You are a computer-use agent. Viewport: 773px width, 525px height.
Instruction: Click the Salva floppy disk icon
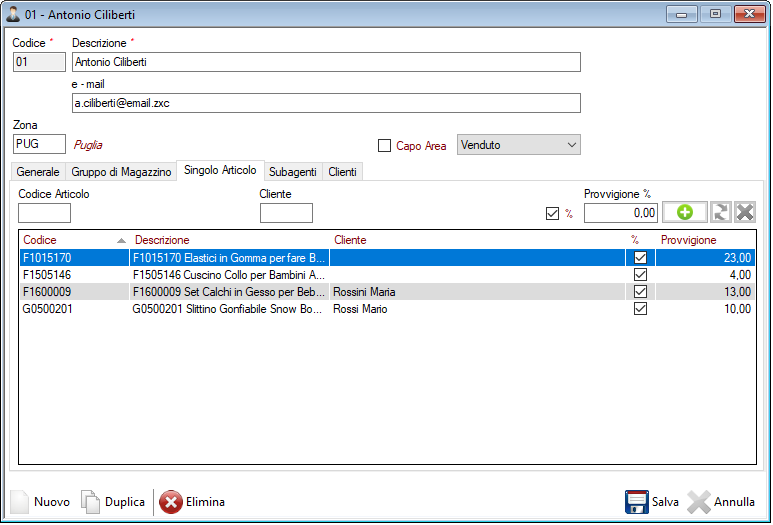point(637,502)
